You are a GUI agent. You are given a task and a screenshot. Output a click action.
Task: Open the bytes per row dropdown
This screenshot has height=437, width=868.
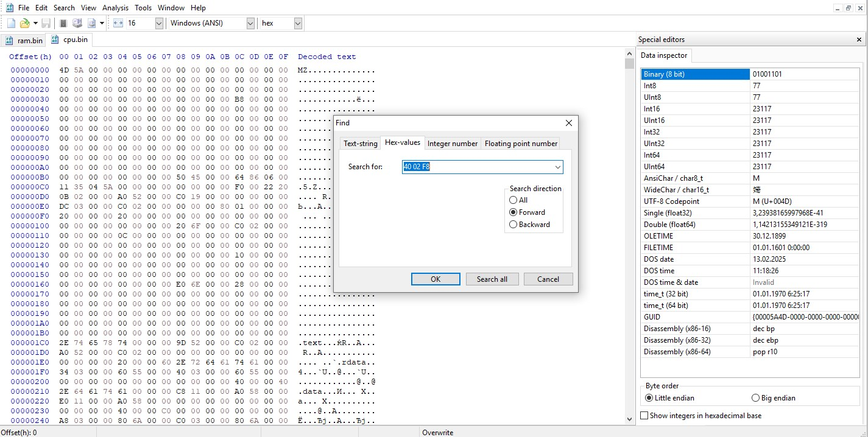coord(159,23)
